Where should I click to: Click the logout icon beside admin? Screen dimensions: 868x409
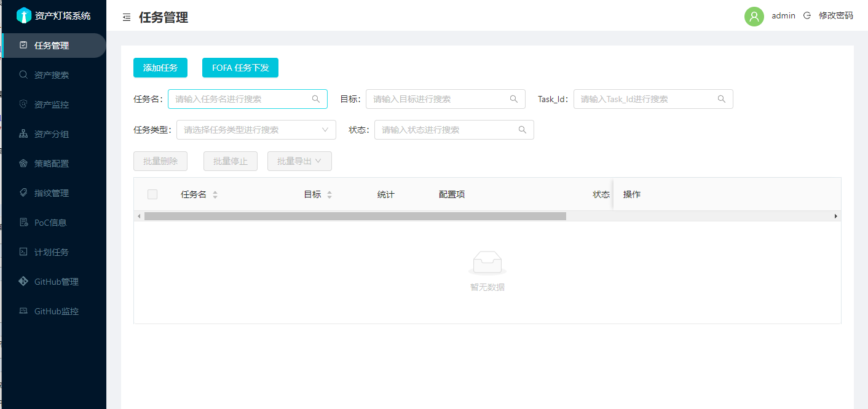coord(807,16)
